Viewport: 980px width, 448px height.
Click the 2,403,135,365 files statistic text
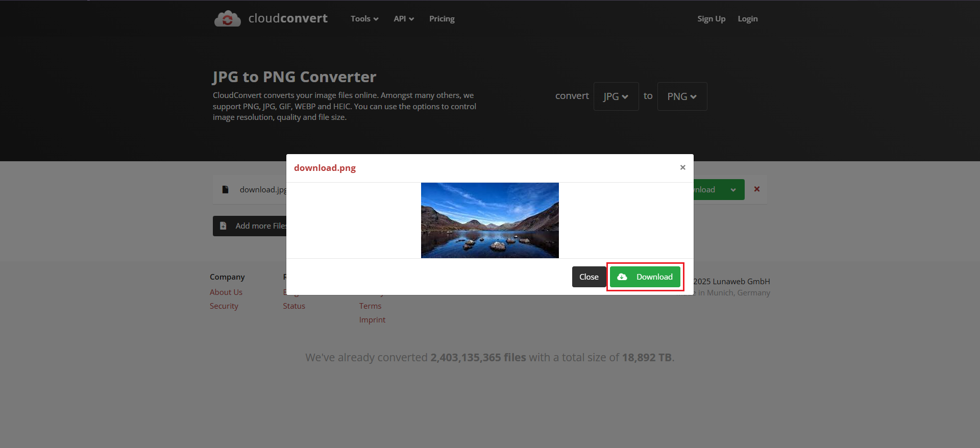coord(478,357)
